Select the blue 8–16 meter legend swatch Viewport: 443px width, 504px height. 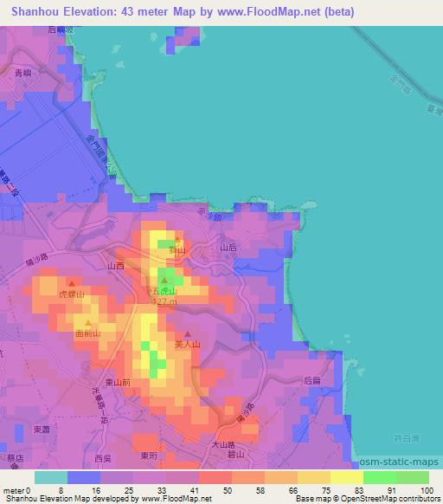pyautogui.click(x=84, y=477)
